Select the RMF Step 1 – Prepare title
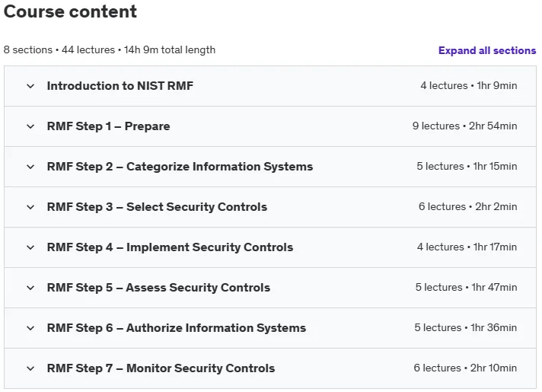Image resolution: width=542 pixels, height=392 pixels. (x=109, y=126)
